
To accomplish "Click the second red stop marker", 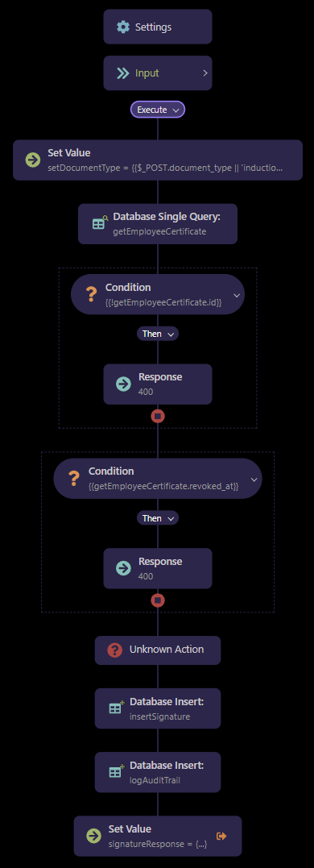I will click(158, 600).
